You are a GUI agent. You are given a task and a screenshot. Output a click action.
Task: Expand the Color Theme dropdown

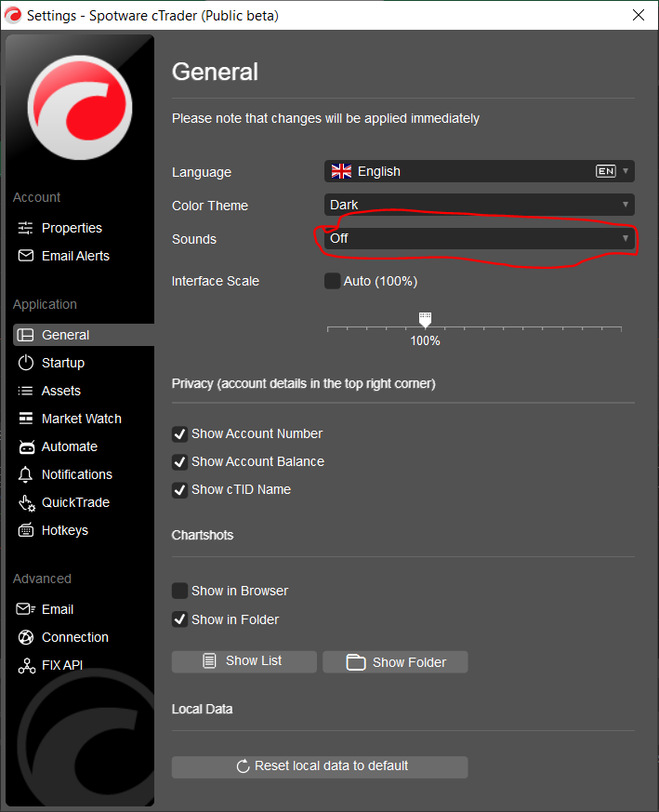point(480,205)
